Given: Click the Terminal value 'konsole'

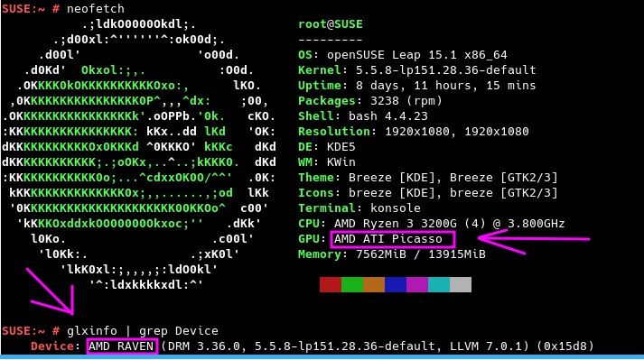Looking at the screenshot, I should click(396, 208).
